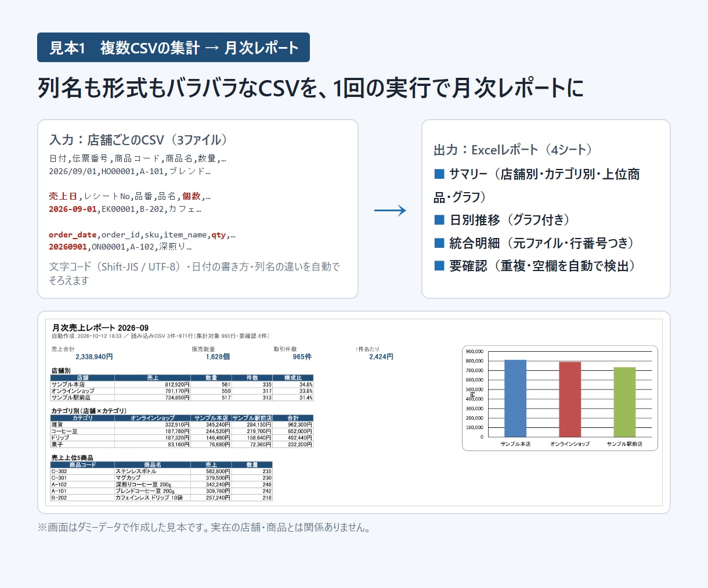This screenshot has width=708, height=588.
Task: Click the '売上上位5商品' section heading
Action: (73, 458)
